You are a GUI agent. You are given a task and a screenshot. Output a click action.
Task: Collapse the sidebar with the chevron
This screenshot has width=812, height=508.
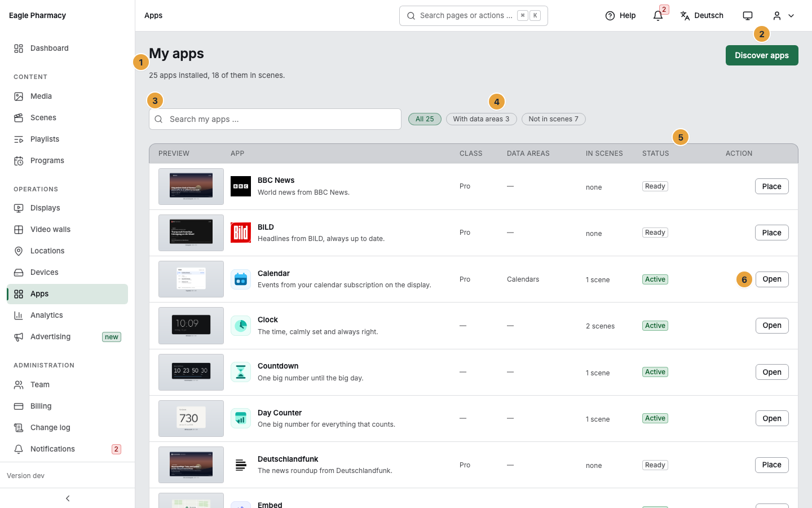[68, 498]
